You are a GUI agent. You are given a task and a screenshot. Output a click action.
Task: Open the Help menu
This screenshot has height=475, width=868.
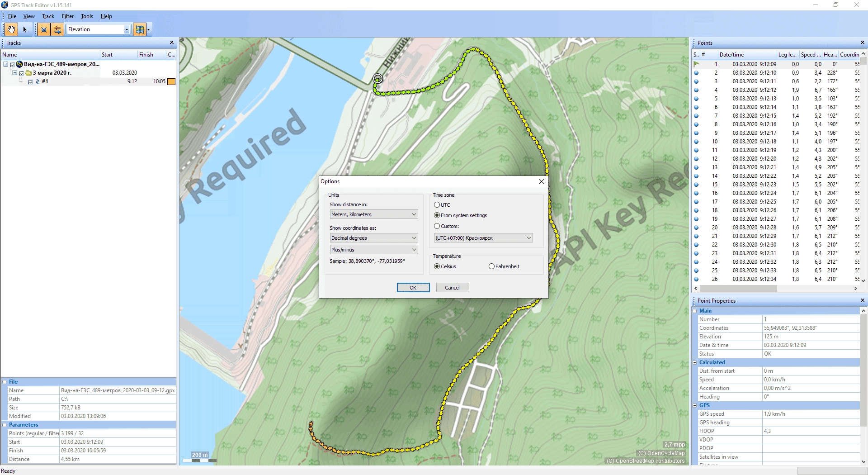coord(106,16)
